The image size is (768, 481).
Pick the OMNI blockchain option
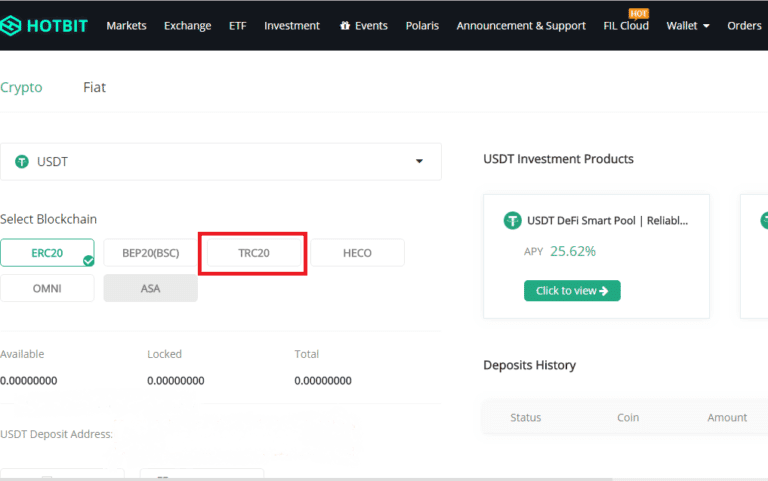point(47,288)
